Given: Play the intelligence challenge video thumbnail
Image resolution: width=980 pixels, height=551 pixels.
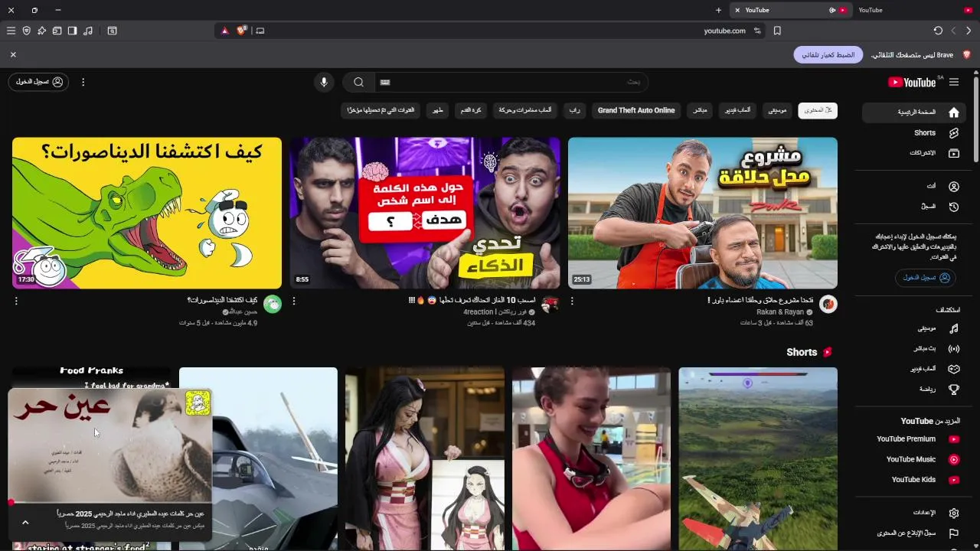Looking at the screenshot, I should [x=425, y=213].
